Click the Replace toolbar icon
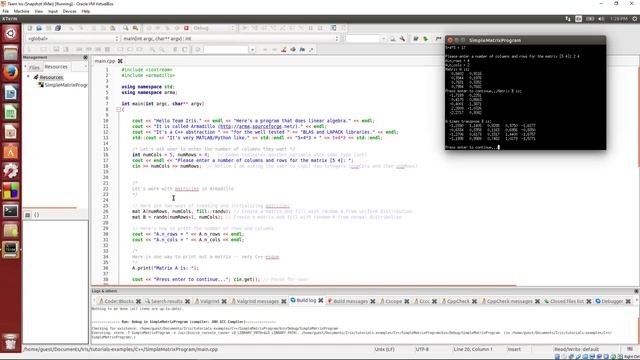Image resolution: width=640 pixels, height=360 pixels. click(x=135, y=28)
